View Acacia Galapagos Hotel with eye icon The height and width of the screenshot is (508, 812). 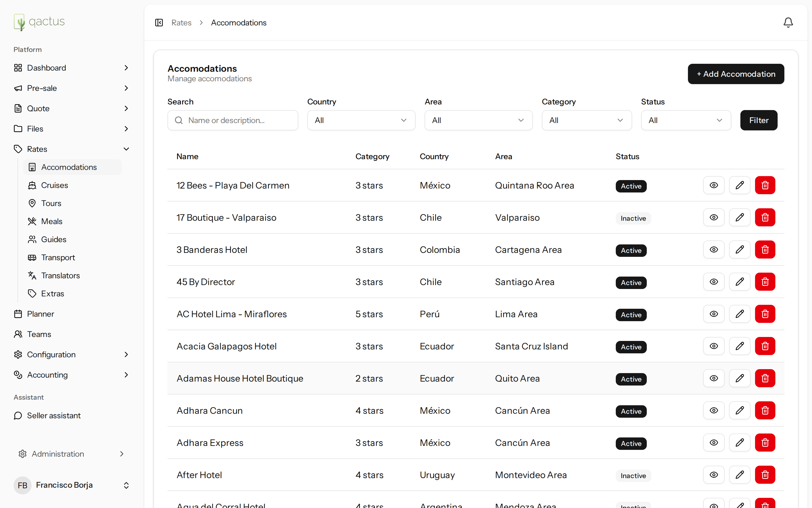(x=714, y=346)
